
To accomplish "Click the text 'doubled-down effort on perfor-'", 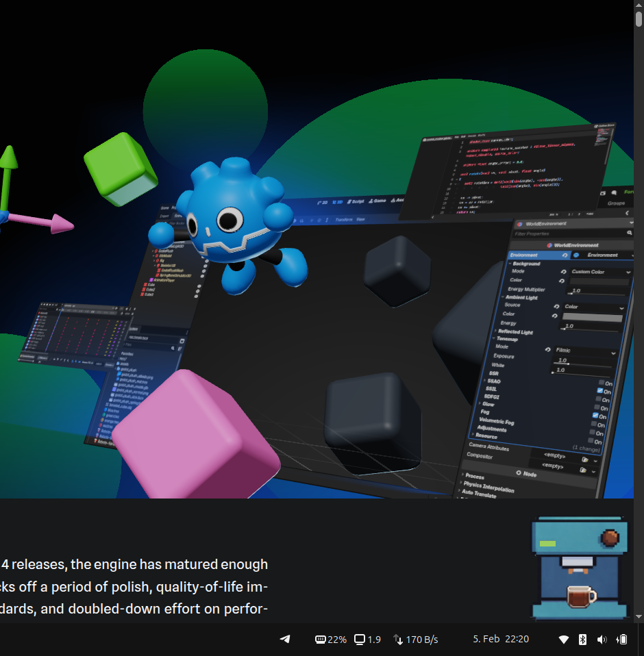I will [x=168, y=609].
